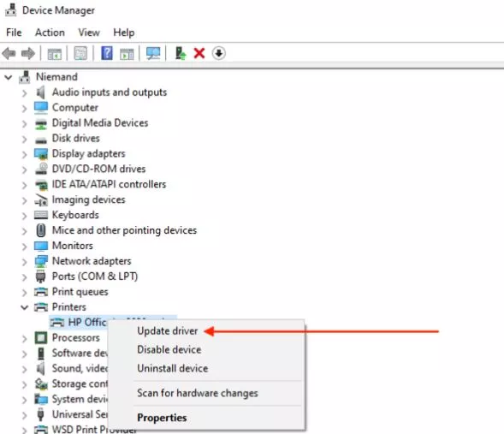Choose Properties in the context menu

[x=162, y=418]
